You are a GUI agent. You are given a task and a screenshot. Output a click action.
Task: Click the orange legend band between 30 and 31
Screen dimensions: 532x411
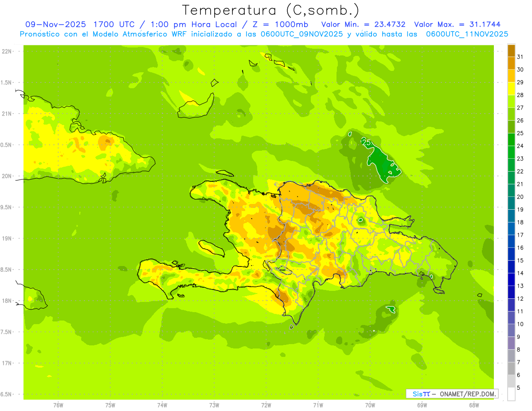511,63
